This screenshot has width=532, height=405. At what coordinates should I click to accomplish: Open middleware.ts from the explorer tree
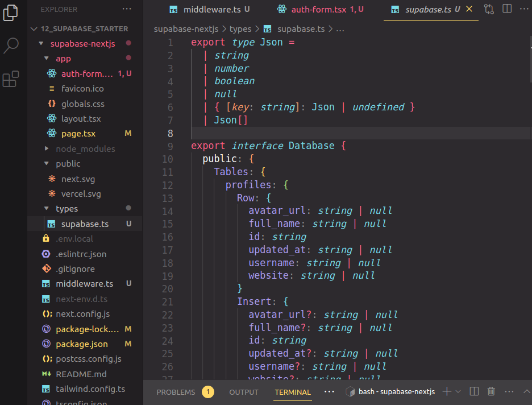click(x=85, y=284)
